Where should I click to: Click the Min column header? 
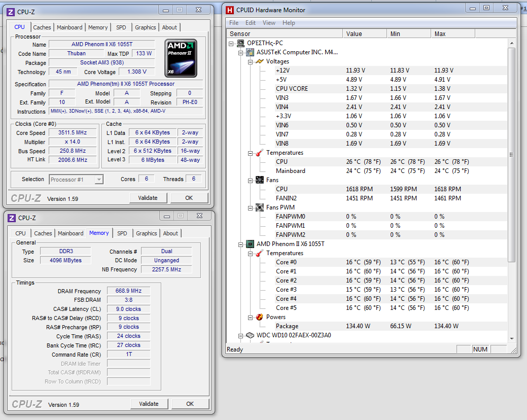point(409,34)
